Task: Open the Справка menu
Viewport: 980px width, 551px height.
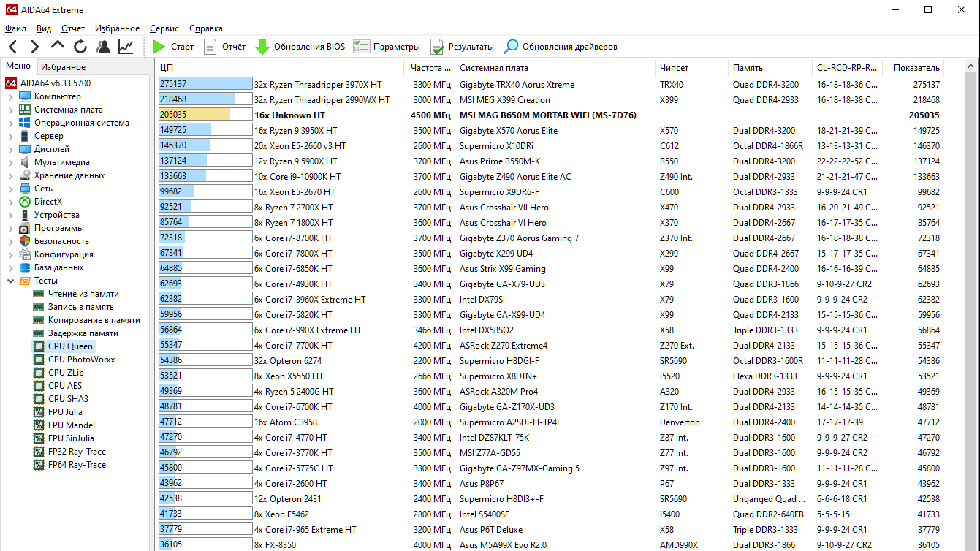Action: point(206,28)
